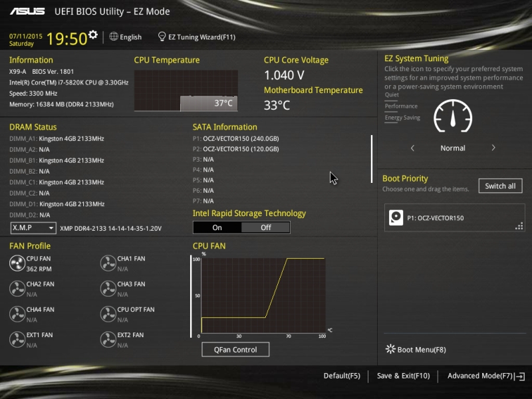Click the Quiet tuning label
The height and width of the screenshot is (399, 532).
(392, 94)
